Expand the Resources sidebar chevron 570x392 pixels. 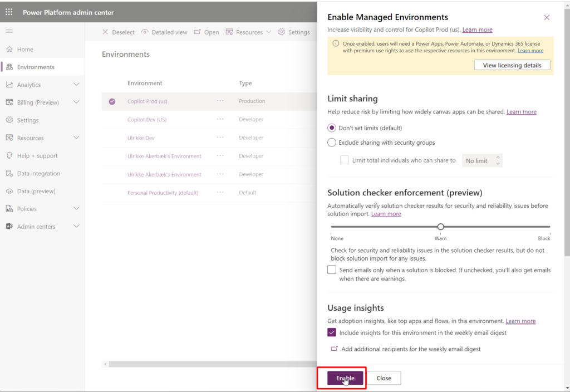coord(76,138)
